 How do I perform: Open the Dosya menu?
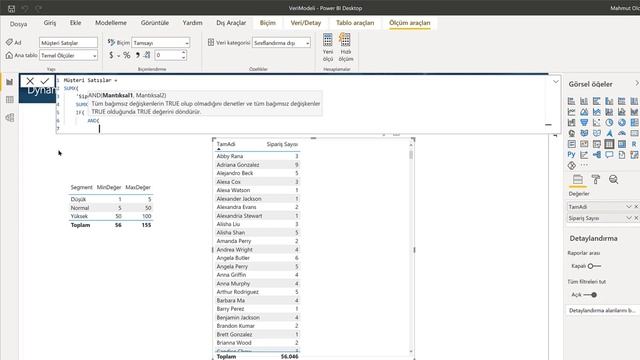click(18, 24)
